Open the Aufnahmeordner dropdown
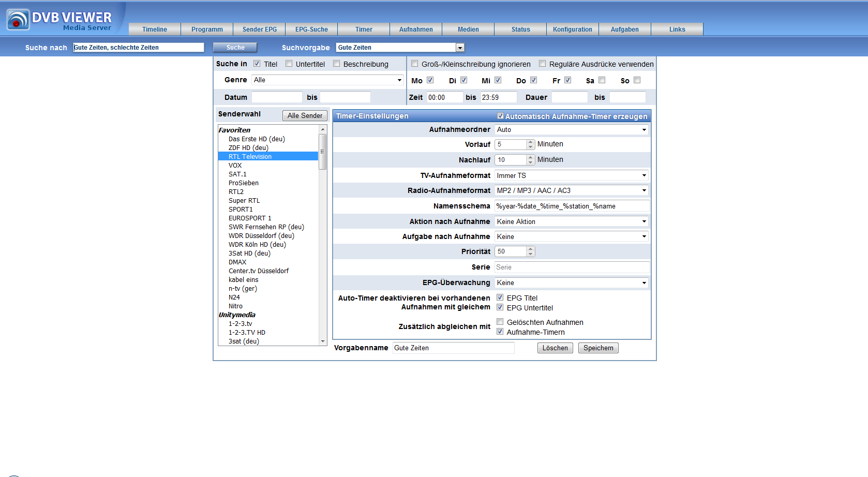Image resolution: width=868 pixels, height=477 pixels. click(572, 130)
